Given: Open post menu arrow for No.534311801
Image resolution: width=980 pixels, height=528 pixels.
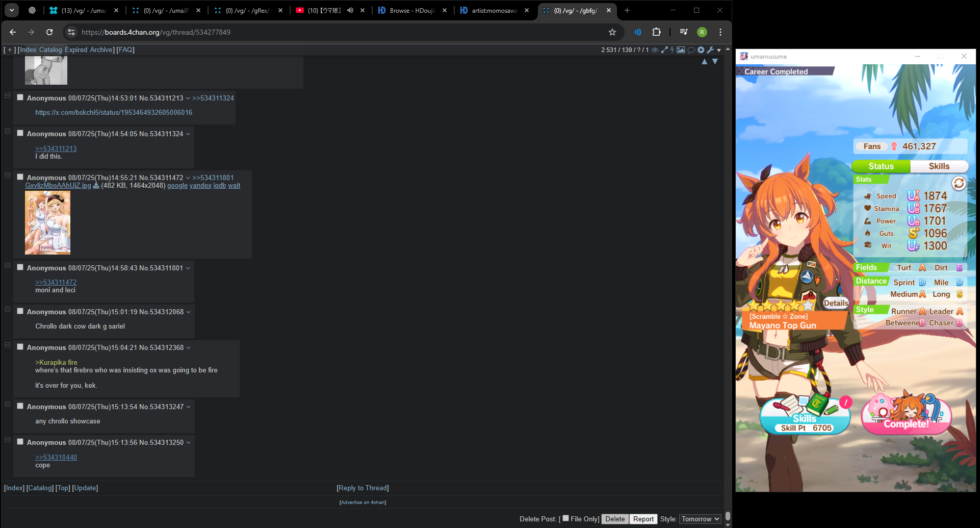Looking at the screenshot, I should click(188, 268).
